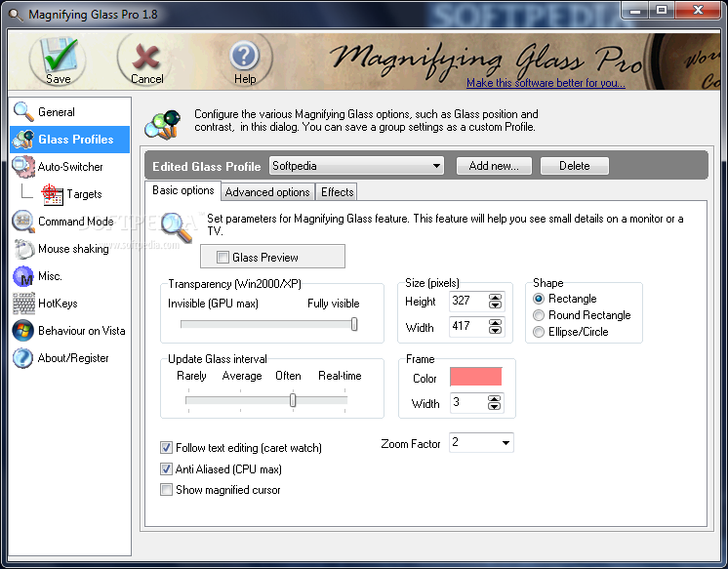Screen dimensions: 728x569
Task: Click the Delete profile button
Action: pos(575,166)
